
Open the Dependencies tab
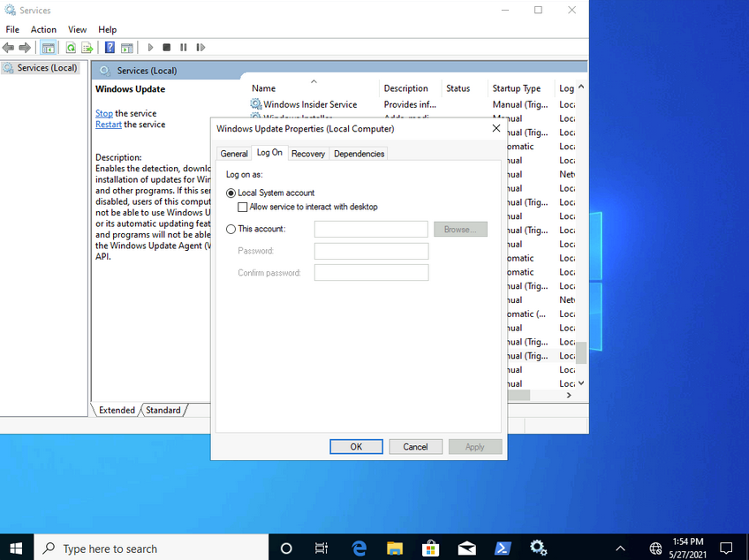(x=359, y=153)
